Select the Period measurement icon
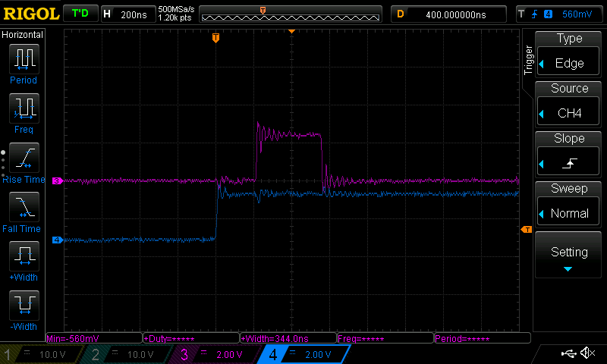 pos(24,59)
